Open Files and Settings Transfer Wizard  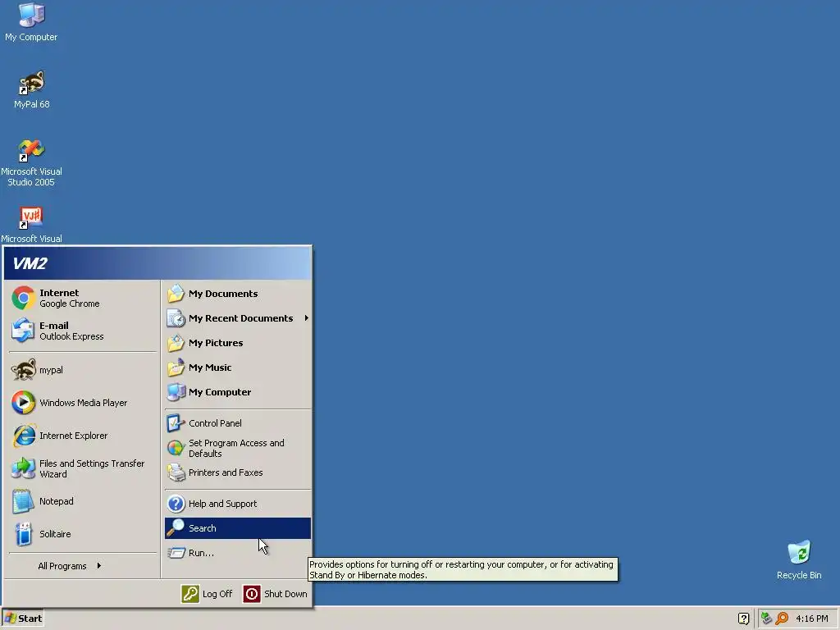[x=83, y=468]
